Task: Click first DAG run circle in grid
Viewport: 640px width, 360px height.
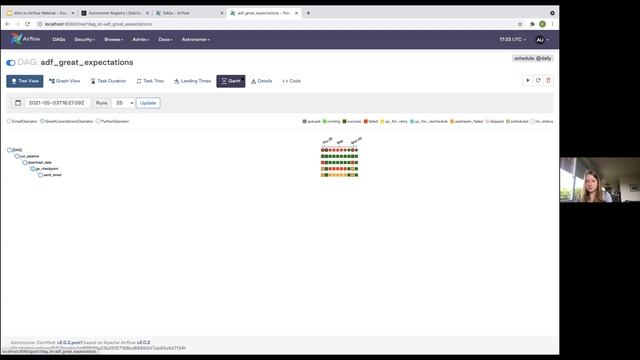Action: [x=322, y=150]
